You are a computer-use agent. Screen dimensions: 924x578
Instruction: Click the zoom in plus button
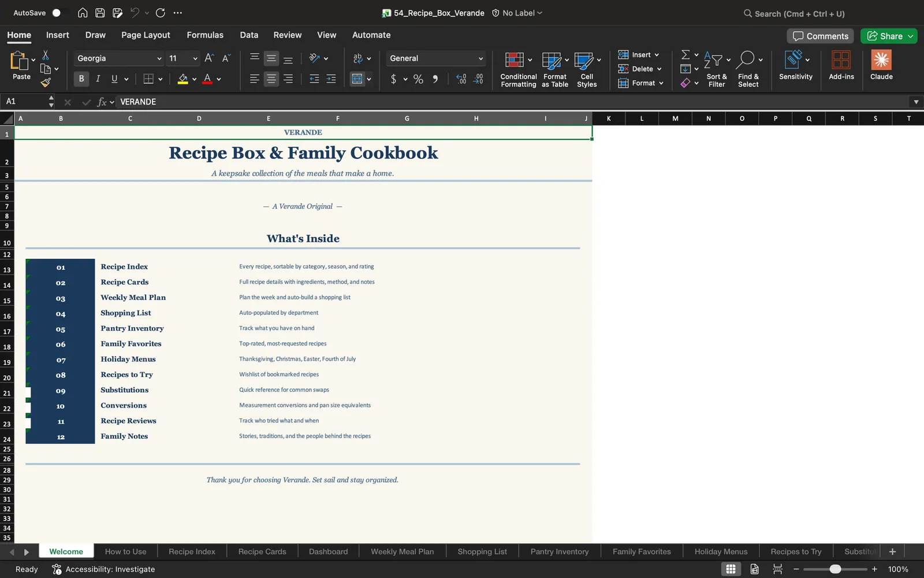pyautogui.click(x=874, y=569)
